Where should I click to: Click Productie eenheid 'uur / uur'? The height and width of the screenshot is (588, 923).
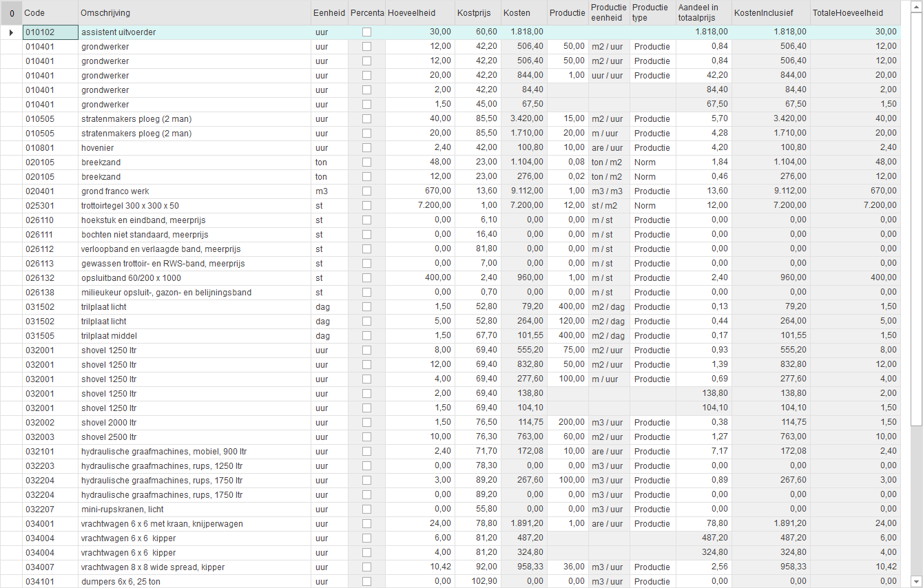[609, 76]
